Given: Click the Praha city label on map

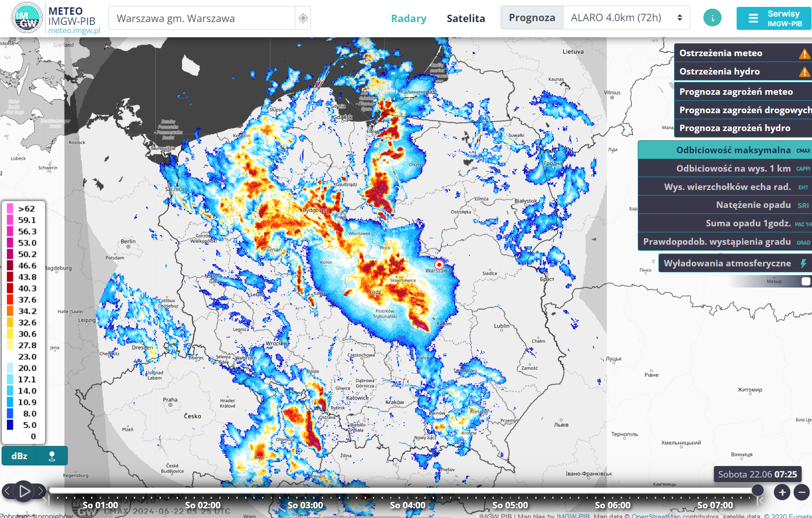Looking at the screenshot, I should point(170,400).
